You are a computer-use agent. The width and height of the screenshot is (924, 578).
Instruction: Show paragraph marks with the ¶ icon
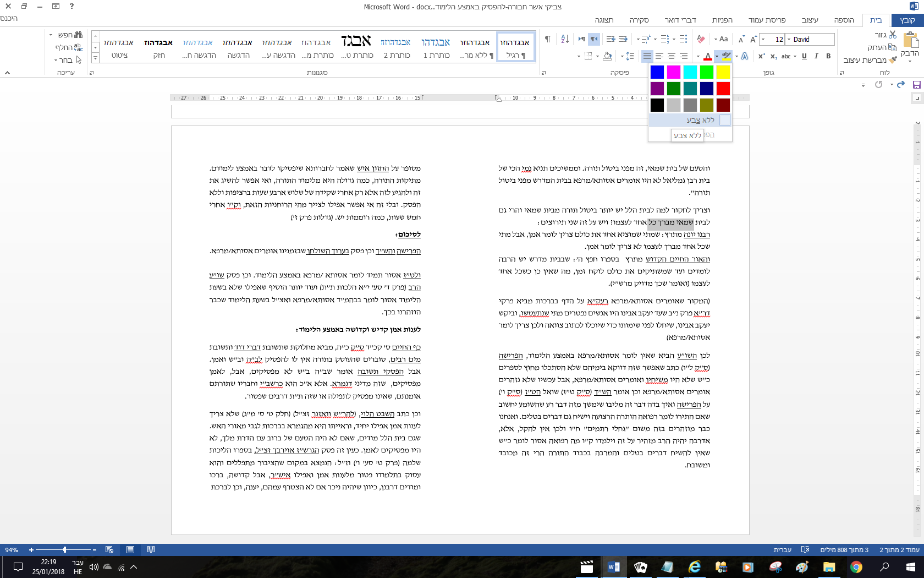click(547, 39)
